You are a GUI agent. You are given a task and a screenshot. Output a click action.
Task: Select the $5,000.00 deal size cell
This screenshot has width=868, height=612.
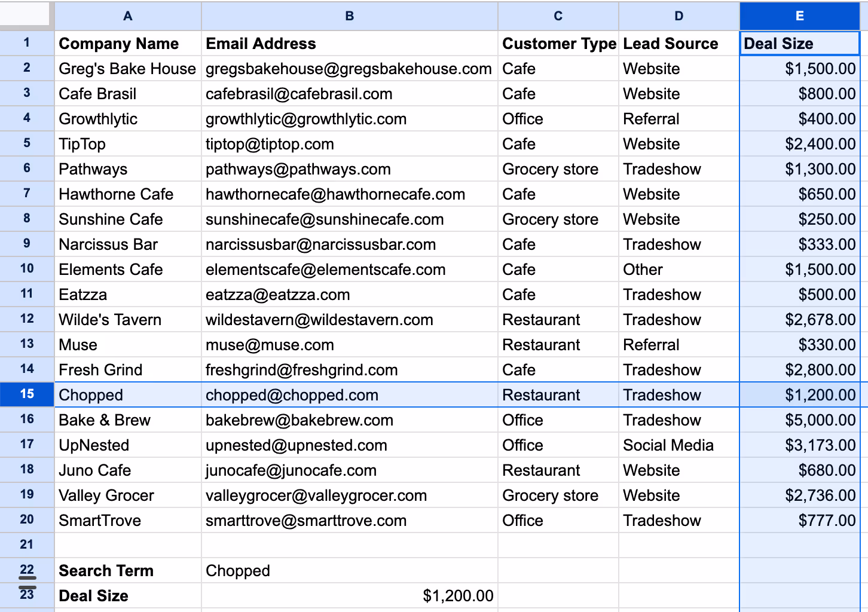(800, 420)
